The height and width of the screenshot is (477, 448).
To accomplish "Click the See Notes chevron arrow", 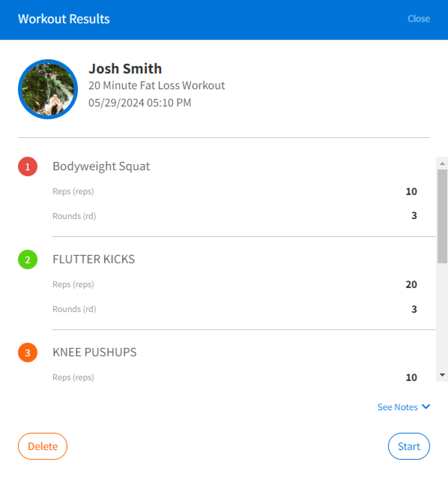I will click(x=426, y=406).
